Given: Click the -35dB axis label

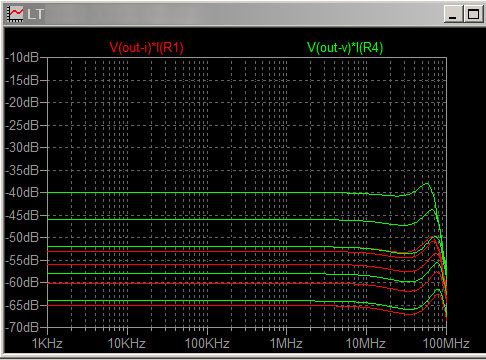Looking at the screenshot, I should click(22, 170).
